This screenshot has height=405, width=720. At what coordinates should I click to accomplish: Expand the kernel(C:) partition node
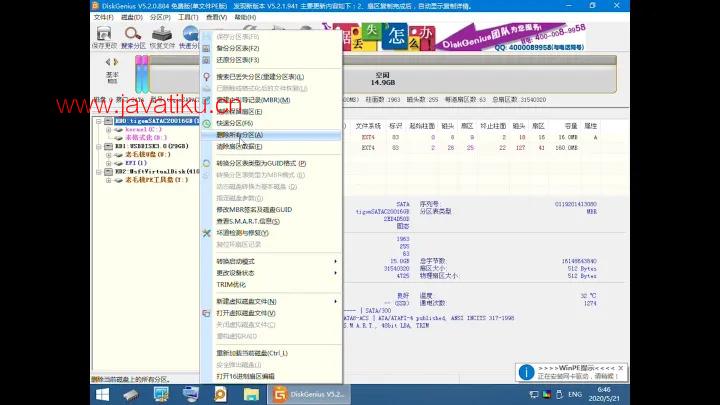pyautogui.click(x=108, y=129)
